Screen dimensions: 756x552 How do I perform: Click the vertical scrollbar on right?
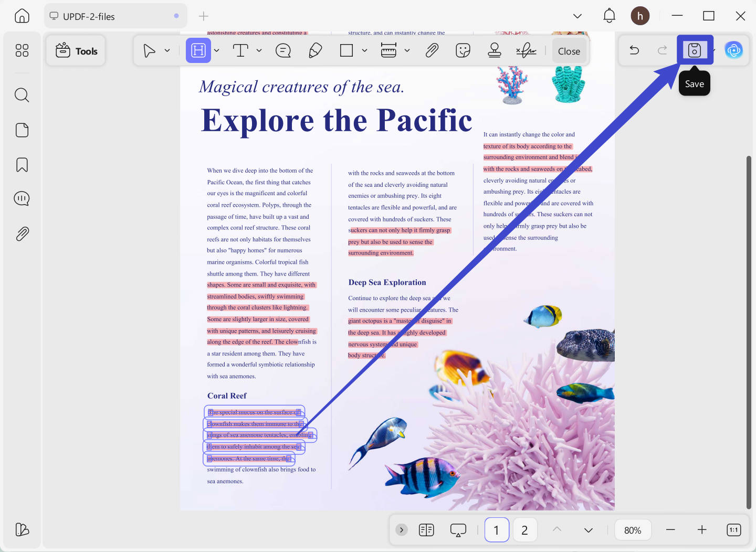point(749,332)
